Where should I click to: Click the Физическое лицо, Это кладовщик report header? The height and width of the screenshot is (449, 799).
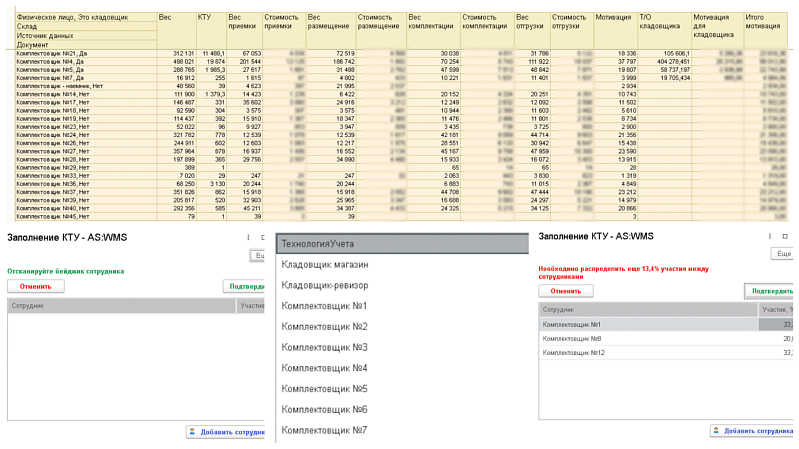(x=86, y=17)
